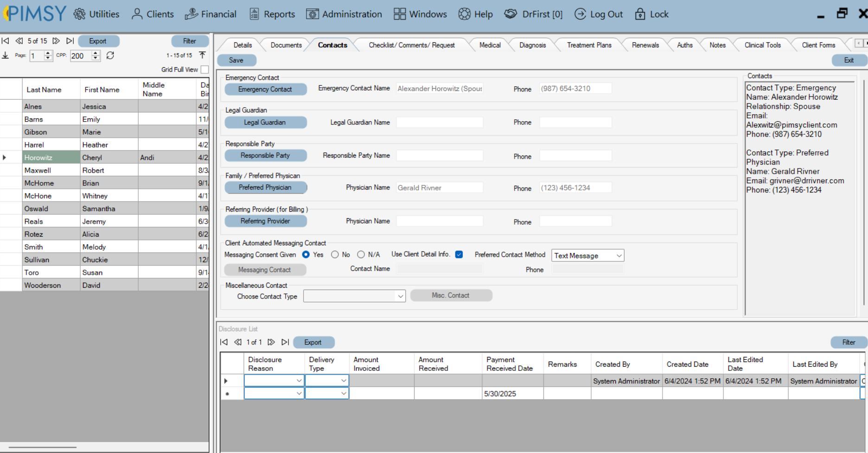Select Robert Maxwell's row in the client grid
This screenshot has height=453, width=868.
(51, 170)
